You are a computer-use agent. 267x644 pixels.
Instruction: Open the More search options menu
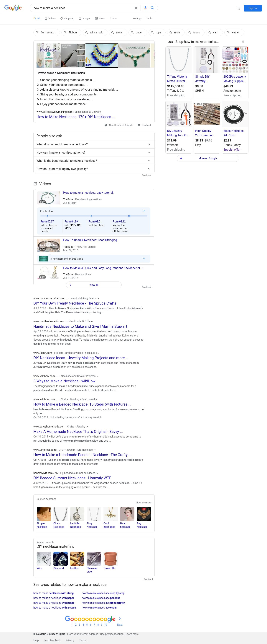[x=113, y=19]
